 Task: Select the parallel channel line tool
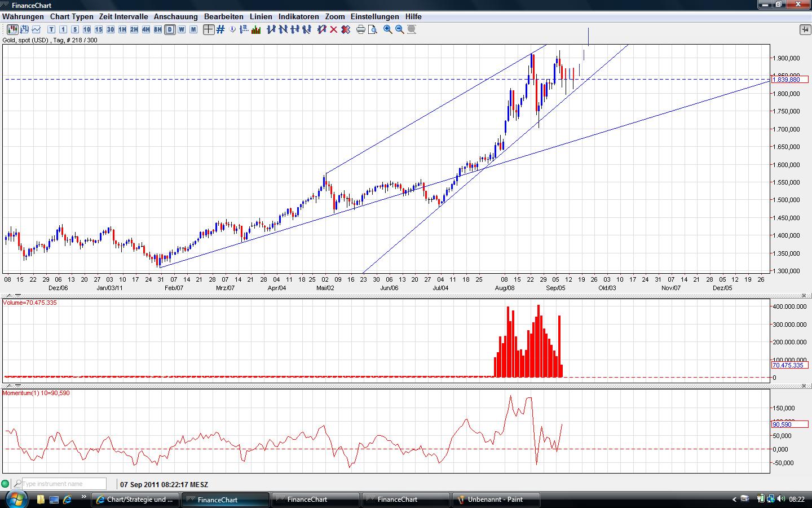(307, 29)
